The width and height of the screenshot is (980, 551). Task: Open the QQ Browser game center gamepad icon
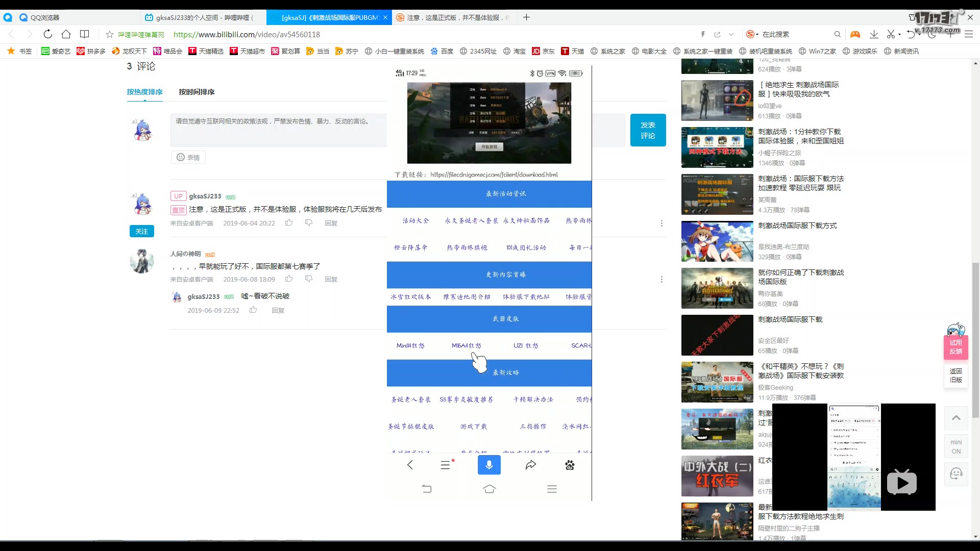click(856, 34)
